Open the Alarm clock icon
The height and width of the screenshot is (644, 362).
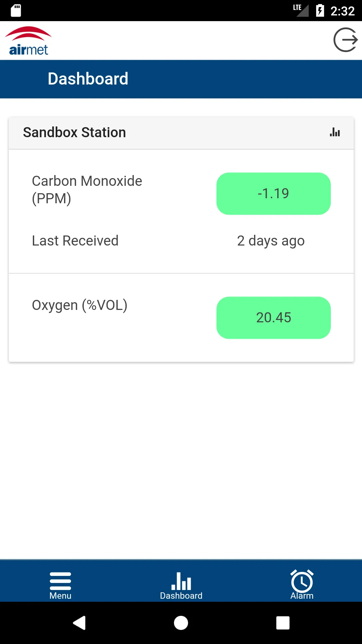click(302, 581)
